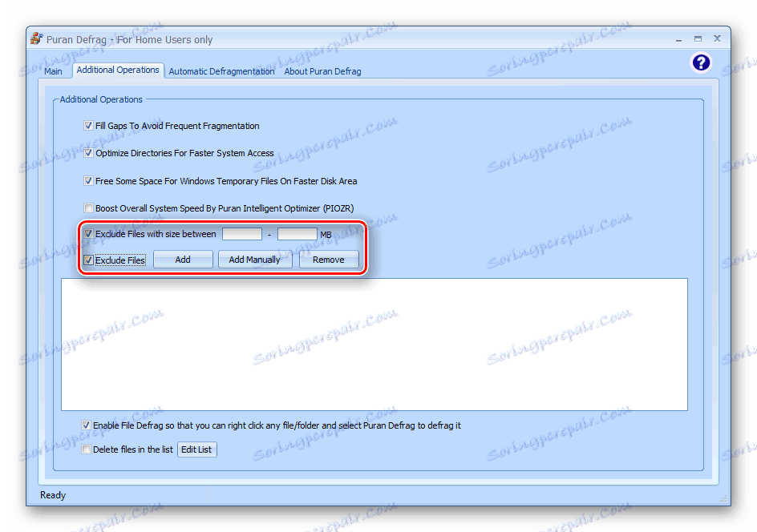Close the Puran Defrag window
The height and width of the screenshot is (532, 757).
pos(718,38)
